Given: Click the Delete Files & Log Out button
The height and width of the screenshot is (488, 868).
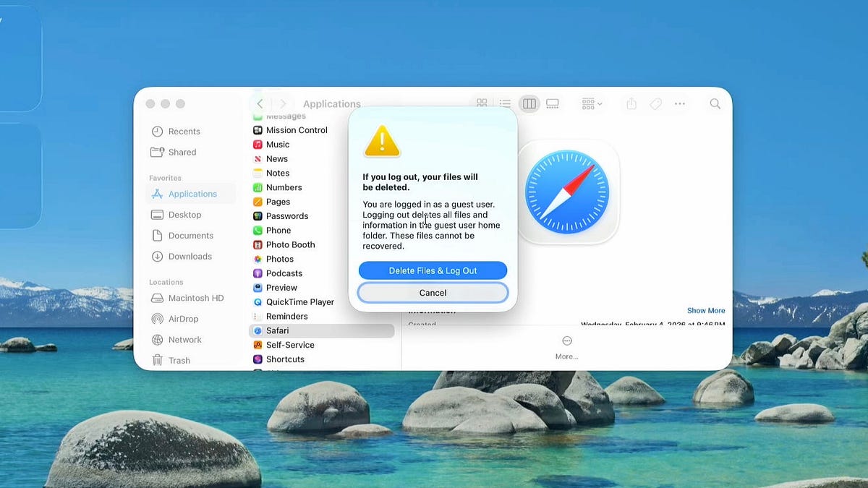Looking at the screenshot, I should (x=433, y=270).
